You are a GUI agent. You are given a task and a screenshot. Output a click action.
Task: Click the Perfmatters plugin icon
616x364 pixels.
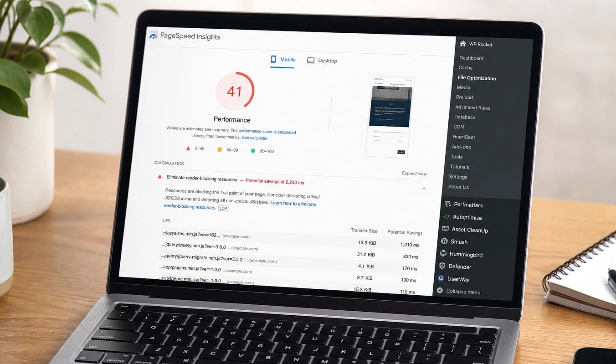pyautogui.click(x=447, y=204)
